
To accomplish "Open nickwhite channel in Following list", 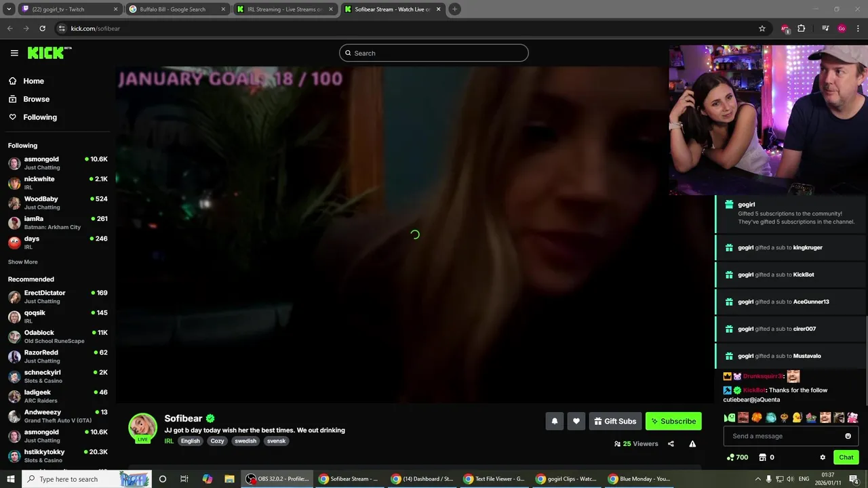I will click(58, 183).
